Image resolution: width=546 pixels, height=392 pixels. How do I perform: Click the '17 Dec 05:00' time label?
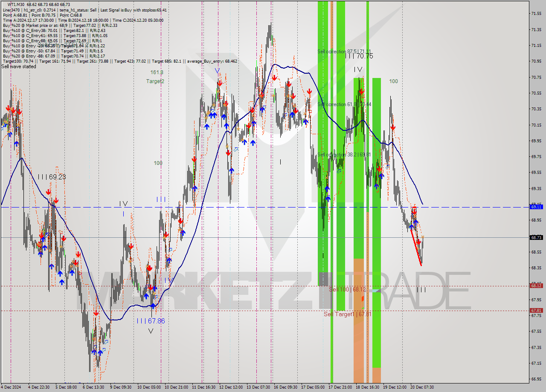312,387
